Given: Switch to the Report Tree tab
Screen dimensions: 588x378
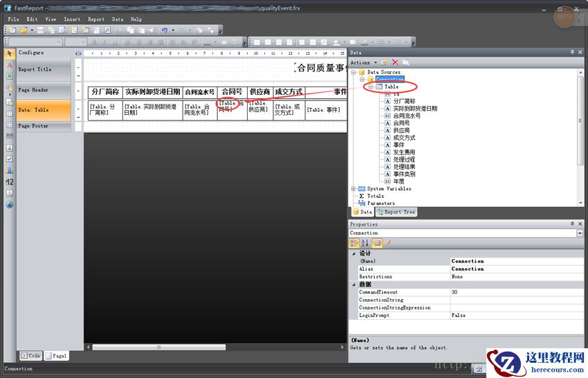Looking at the screenshot, I should pyautogui.click(x=396, y=212).
